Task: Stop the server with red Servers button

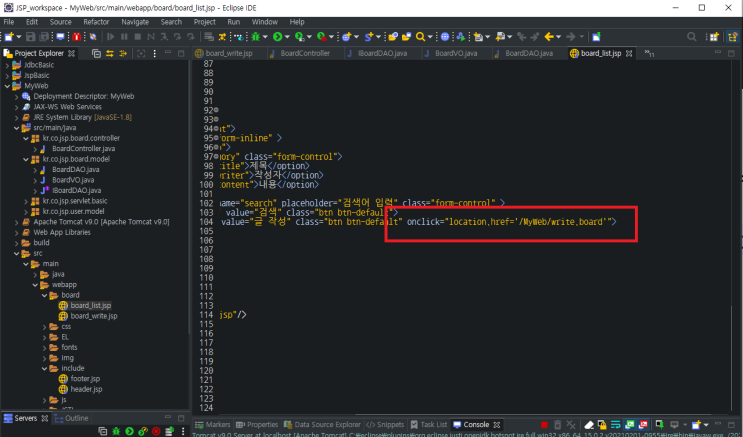Action: coord(156,431)
